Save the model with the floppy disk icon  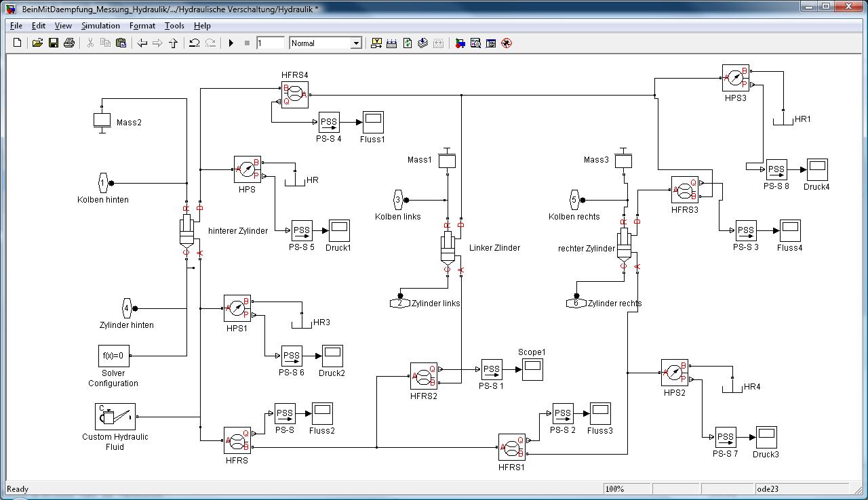click(53, 43)
